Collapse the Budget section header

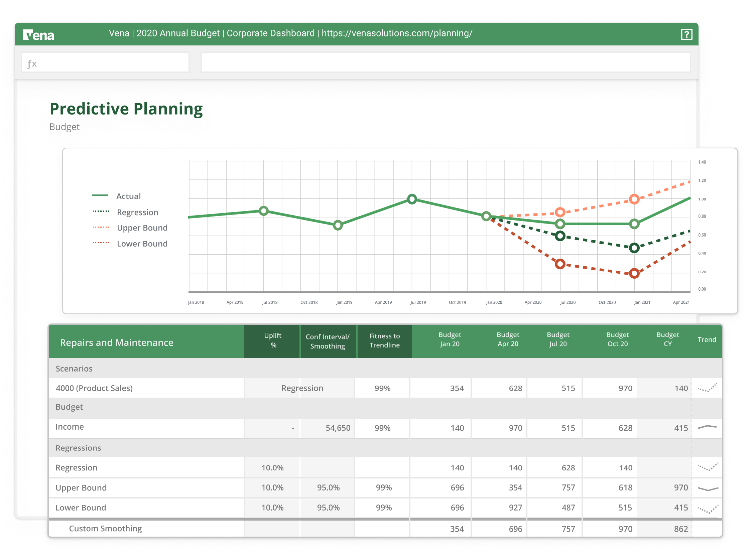coord(69,407)
